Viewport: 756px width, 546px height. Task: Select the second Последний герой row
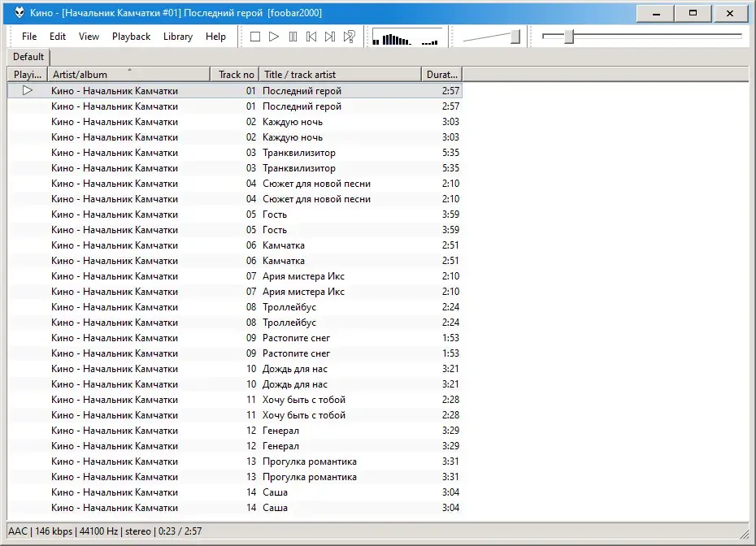coord(235,106)
